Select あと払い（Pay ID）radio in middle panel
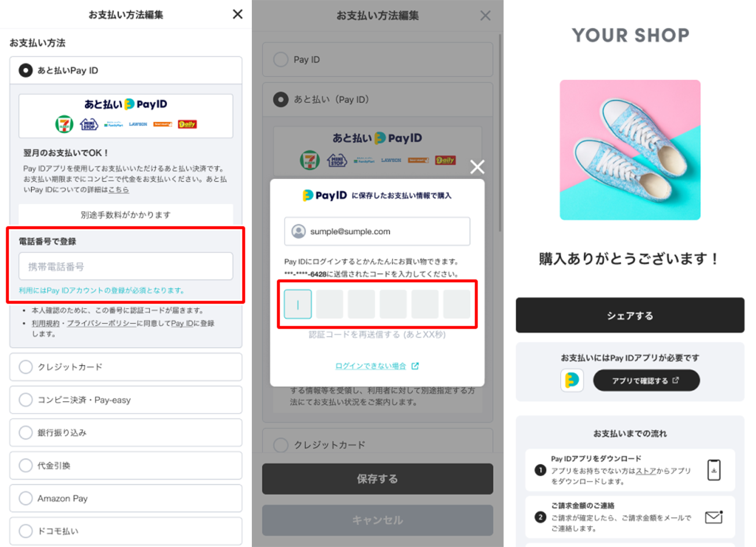Image resolution: width=756 pixels, height=547 pixels. coord(281,99)
